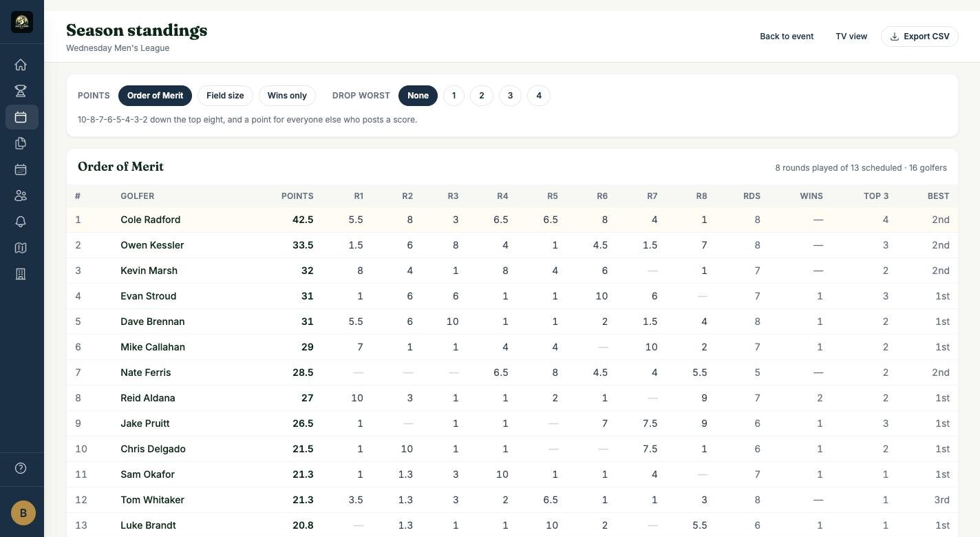
Task: Select the highlighted calendar sidebar icon
Action: click(21, 117)
